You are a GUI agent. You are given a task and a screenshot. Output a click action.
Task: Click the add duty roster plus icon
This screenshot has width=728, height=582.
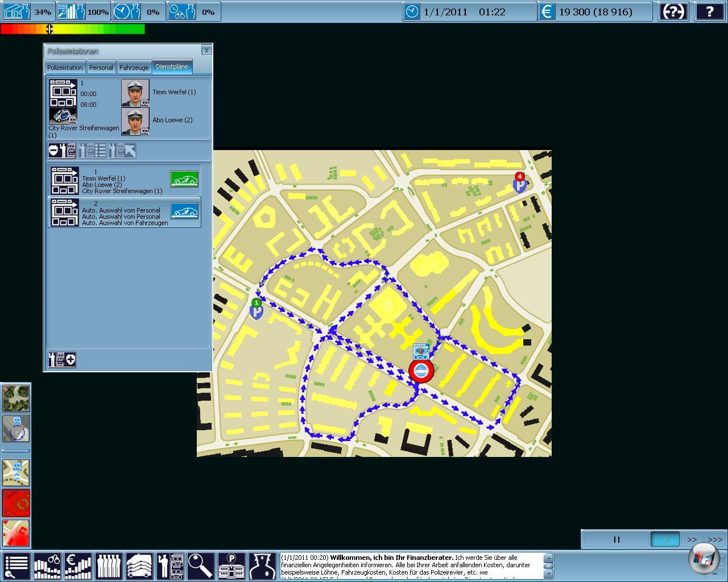(x=63, y=359)
